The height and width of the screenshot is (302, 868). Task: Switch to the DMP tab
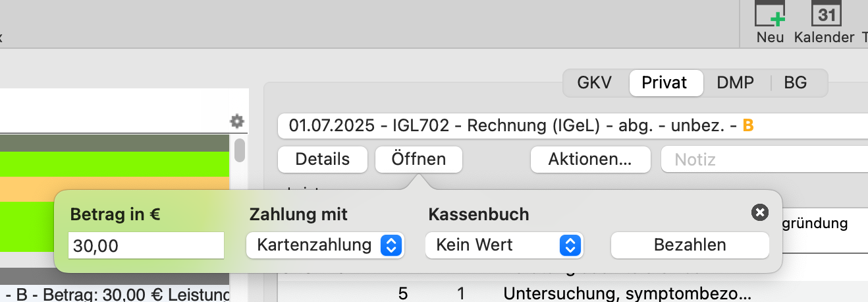735,83
